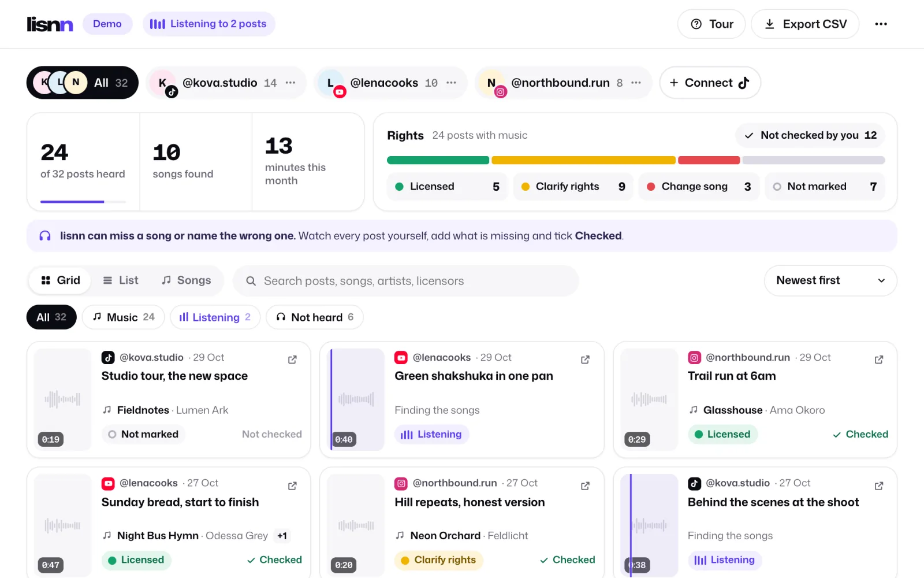The width and height of the screenshot is (924, 578).
Task: Click the YouTube icon on Sunday bread card
Action: (x=108, y=483)
